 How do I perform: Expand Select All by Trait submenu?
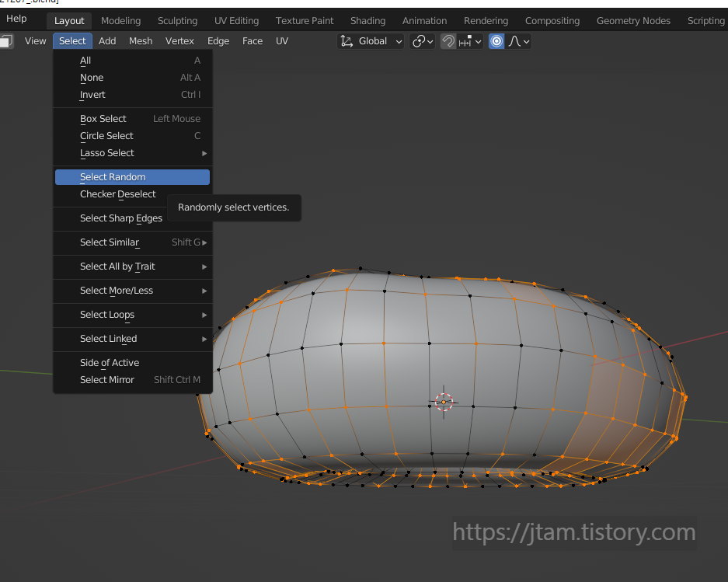coord(133,267)
